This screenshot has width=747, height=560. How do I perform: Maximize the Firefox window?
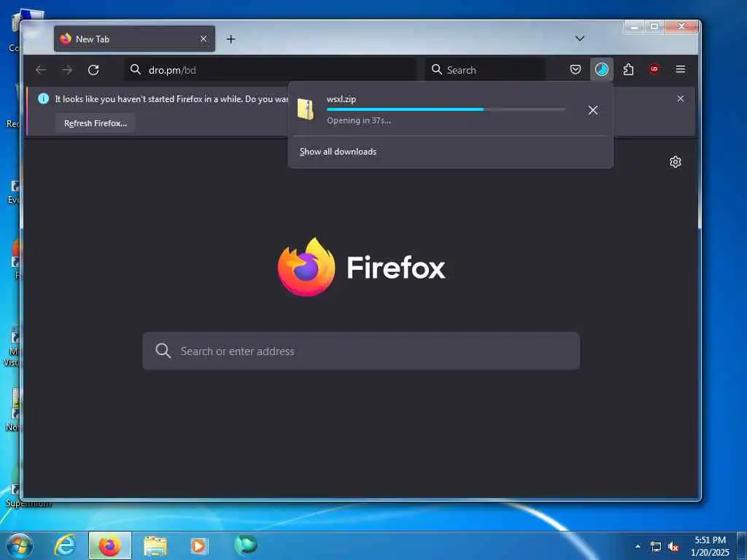point(654,27)
